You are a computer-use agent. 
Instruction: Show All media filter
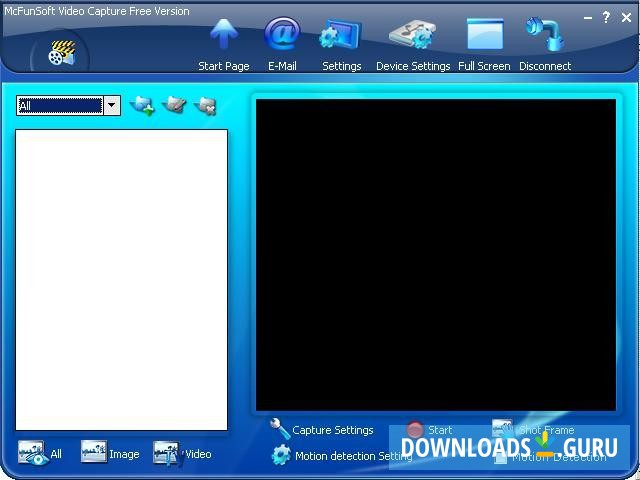click(40, 453)
